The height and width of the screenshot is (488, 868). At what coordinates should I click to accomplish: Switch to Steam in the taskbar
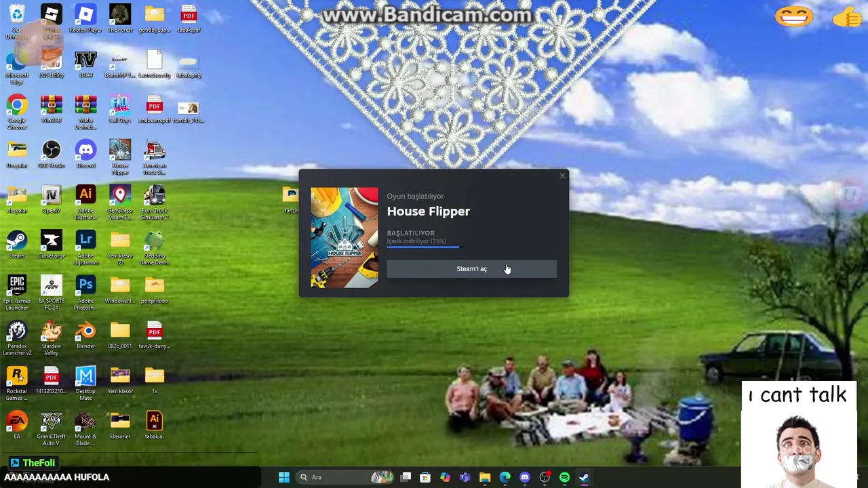point(584,477)
